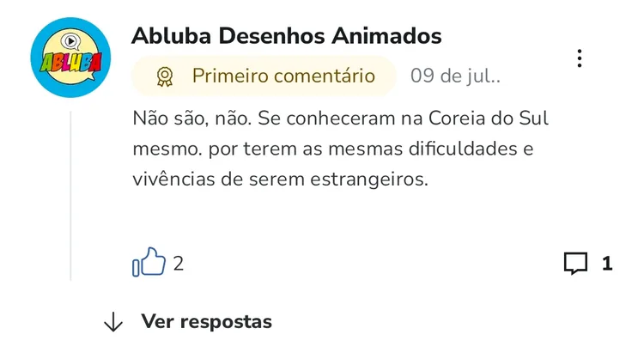Click the 09 de jul.. comment date
This screenshot has width=644, height=359.
tap(455, 76)
